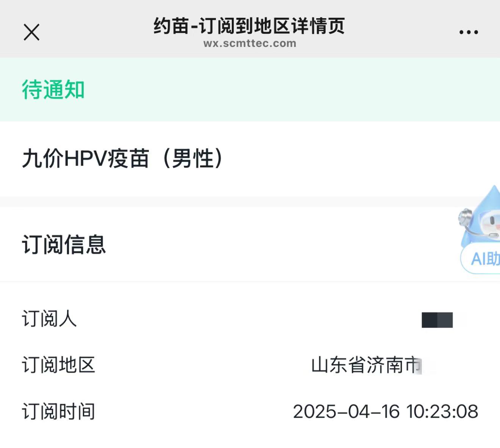The width and height of the screenshot is (500, 448).
Task: Click the gray header bar area
Action: [250, 29]
